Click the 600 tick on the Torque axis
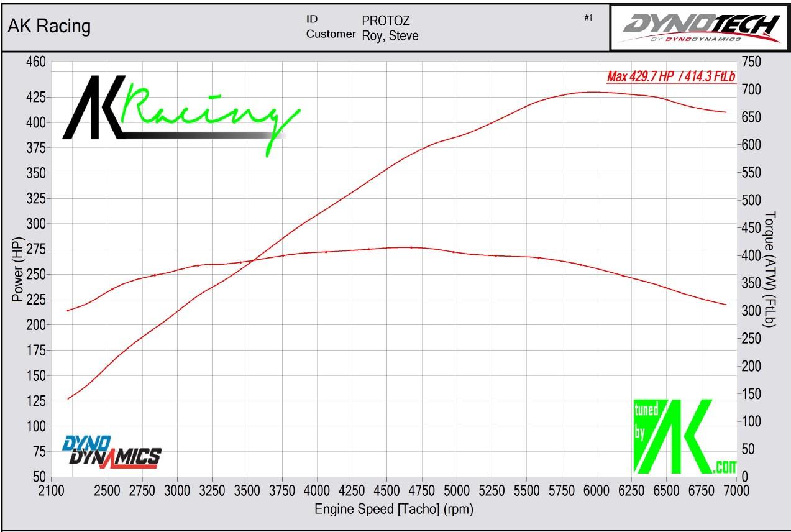Screen dimensions: 791x532 pos(751,145)
